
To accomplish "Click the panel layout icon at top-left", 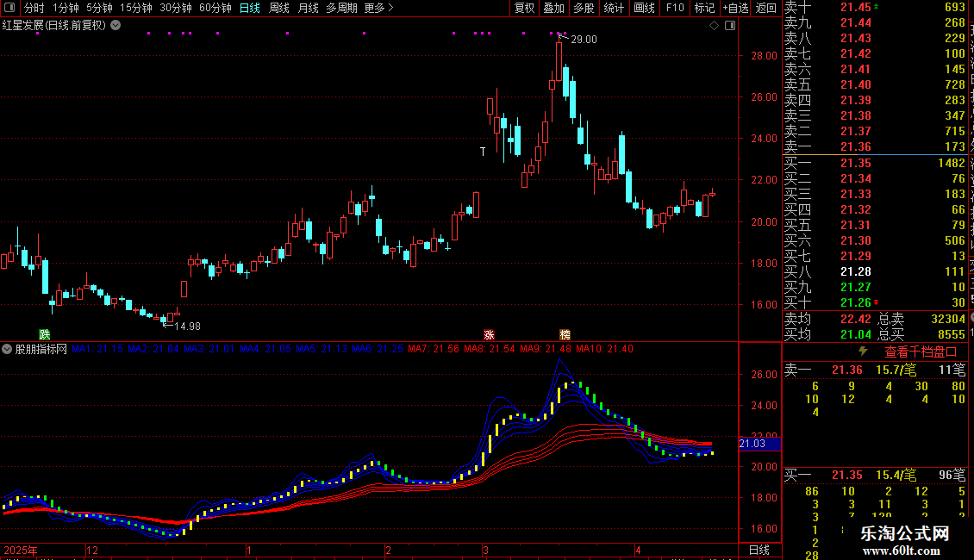I will 9,8.
